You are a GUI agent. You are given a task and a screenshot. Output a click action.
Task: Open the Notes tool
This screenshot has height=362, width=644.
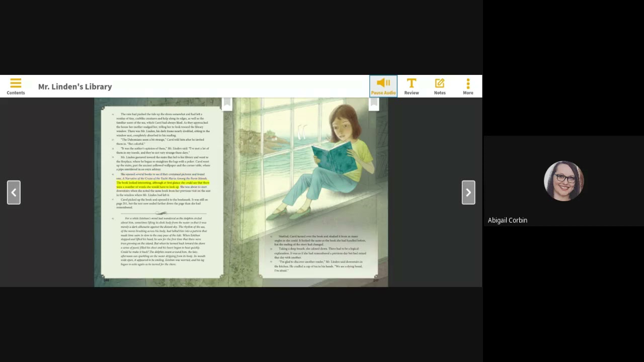[x=440, y=86]
